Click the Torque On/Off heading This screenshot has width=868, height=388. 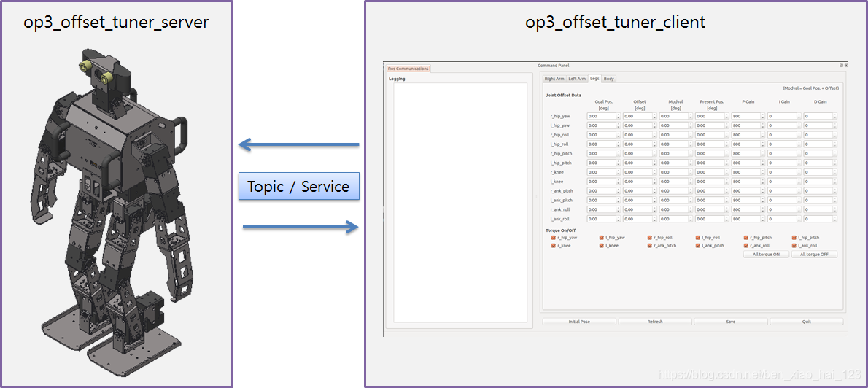pos(560,230)
